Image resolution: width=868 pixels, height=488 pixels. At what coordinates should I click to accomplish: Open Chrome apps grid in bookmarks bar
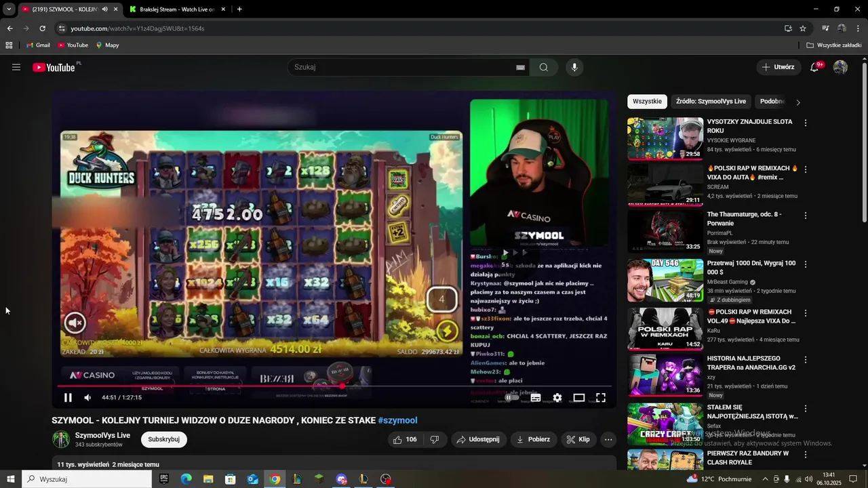[9, 45]
